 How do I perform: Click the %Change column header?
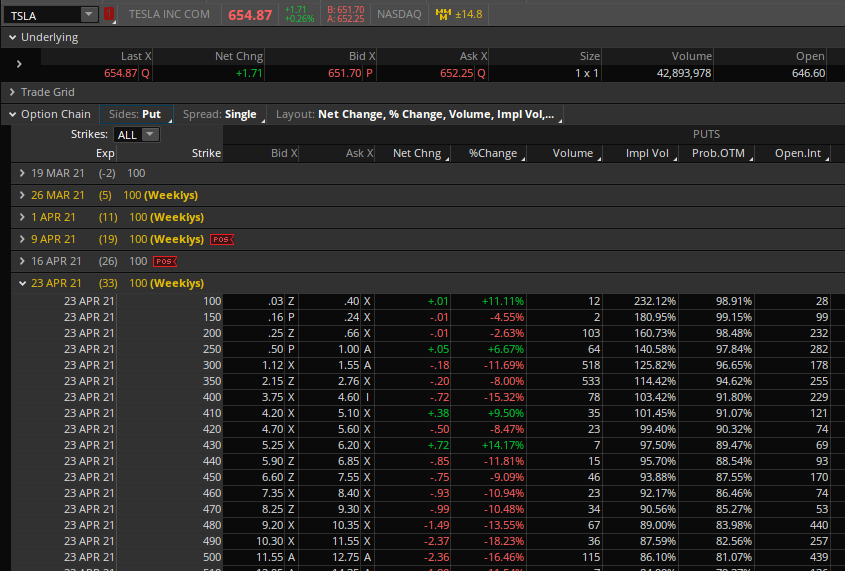489,154
